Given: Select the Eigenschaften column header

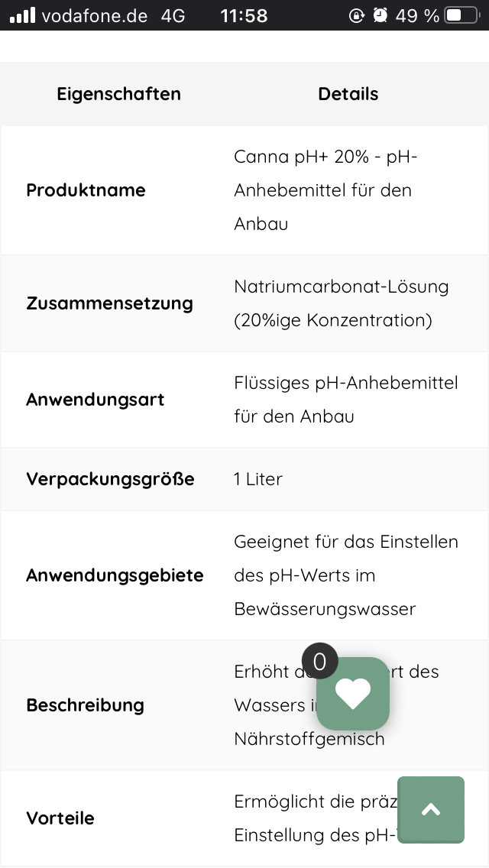Looking at the screenshot, I should click(119, 94).
